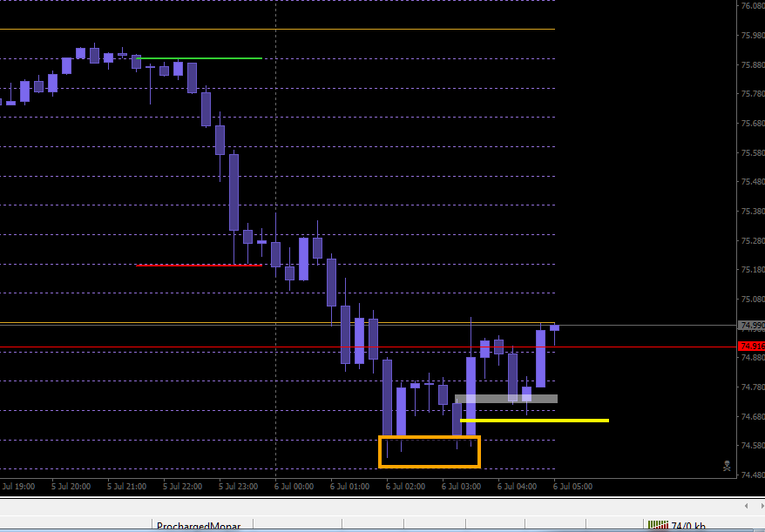Click the 74.880 price scale label
Screen dimensions: 765x532
[753, 358]
